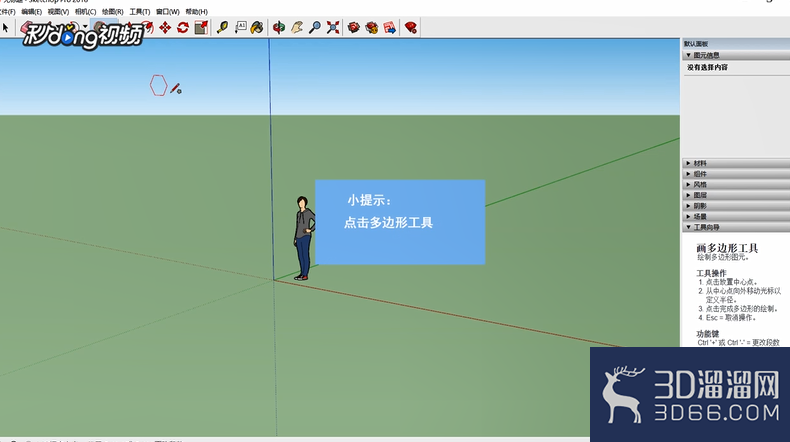Open the 绘图(R) menu
Viewport: 790px width, 442px height.
click(x=112, y=12)
